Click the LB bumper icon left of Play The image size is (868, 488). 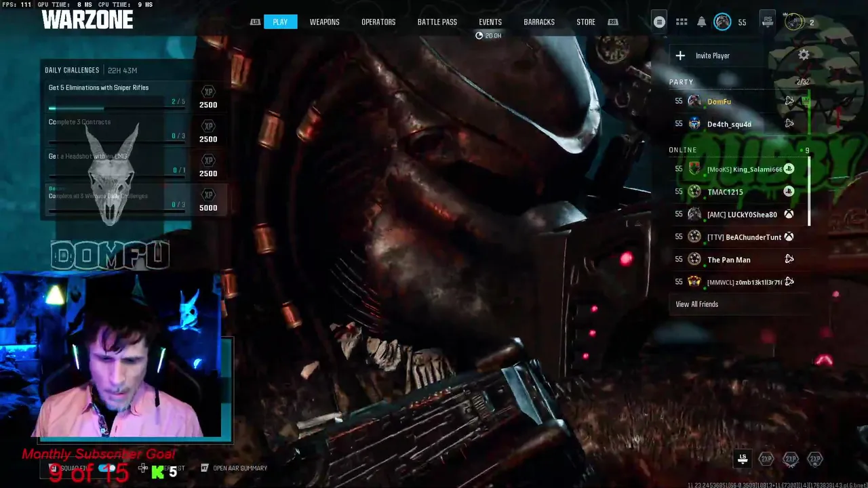click(255, 22)
